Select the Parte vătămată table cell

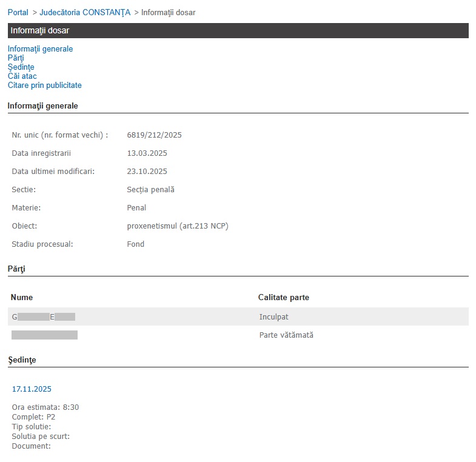click(x=286, y=335)
